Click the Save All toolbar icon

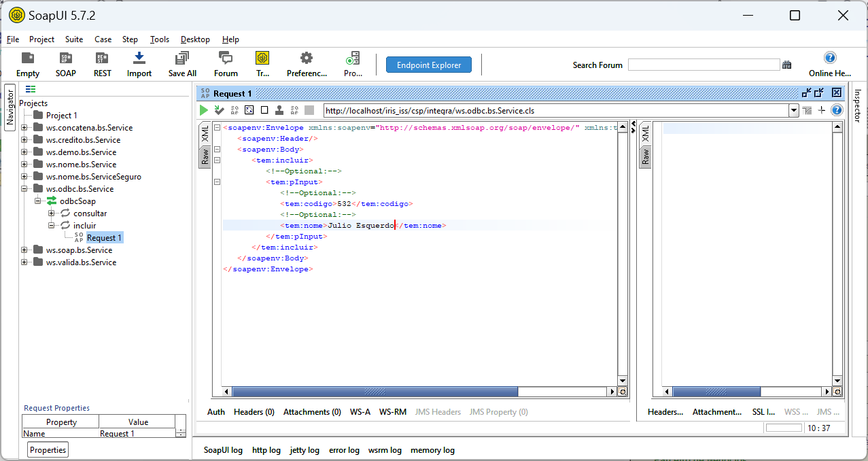182,59
